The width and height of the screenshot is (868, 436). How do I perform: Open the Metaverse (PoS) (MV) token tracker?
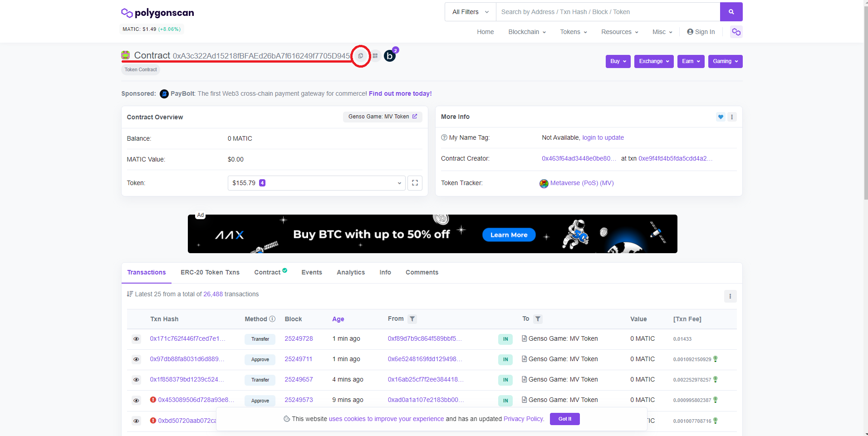(582, 183)
